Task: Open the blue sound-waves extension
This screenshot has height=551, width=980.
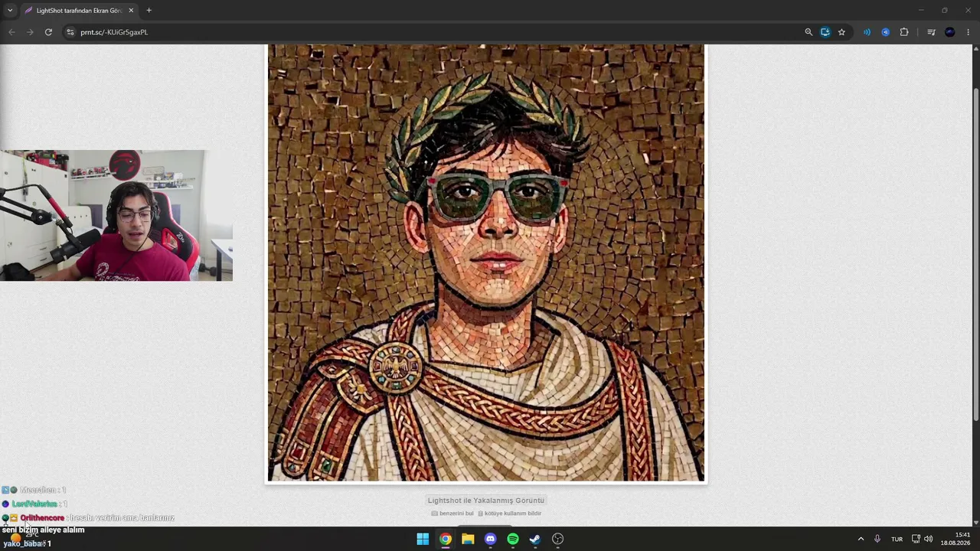Action: click(x=867, y=32)
